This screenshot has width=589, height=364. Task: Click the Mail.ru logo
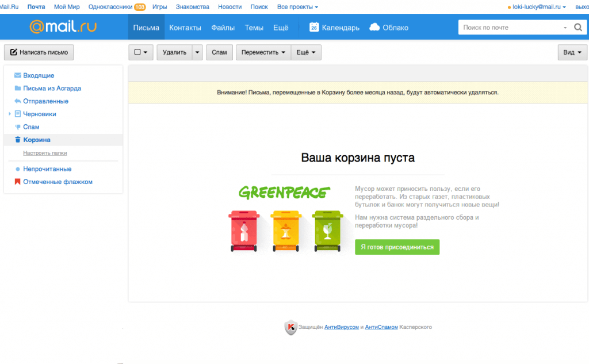pos(62,26)
